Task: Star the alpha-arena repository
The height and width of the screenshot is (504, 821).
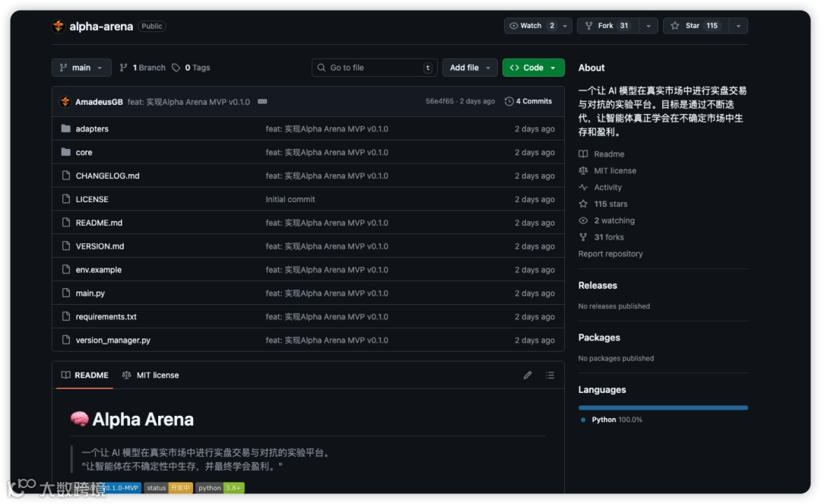Action: click(x=695, y=26)
